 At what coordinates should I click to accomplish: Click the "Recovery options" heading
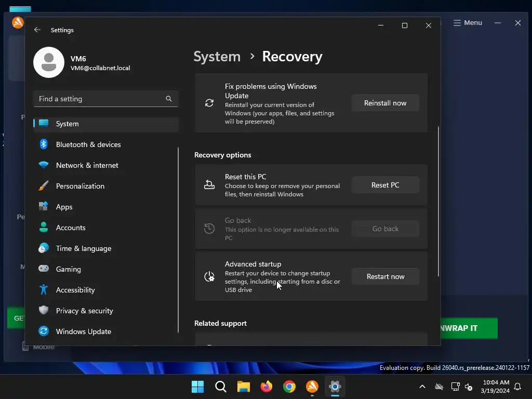click(222, 155)
